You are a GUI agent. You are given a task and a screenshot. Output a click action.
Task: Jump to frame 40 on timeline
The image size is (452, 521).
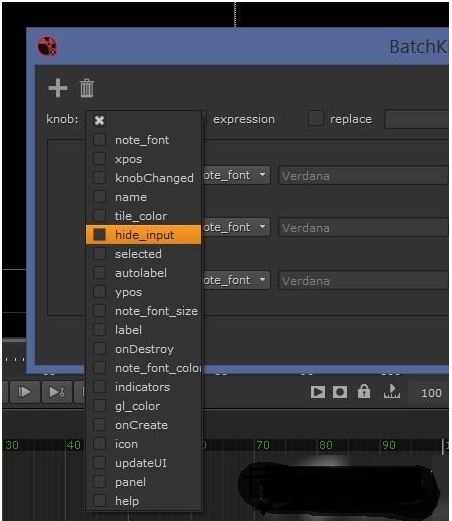74,445
